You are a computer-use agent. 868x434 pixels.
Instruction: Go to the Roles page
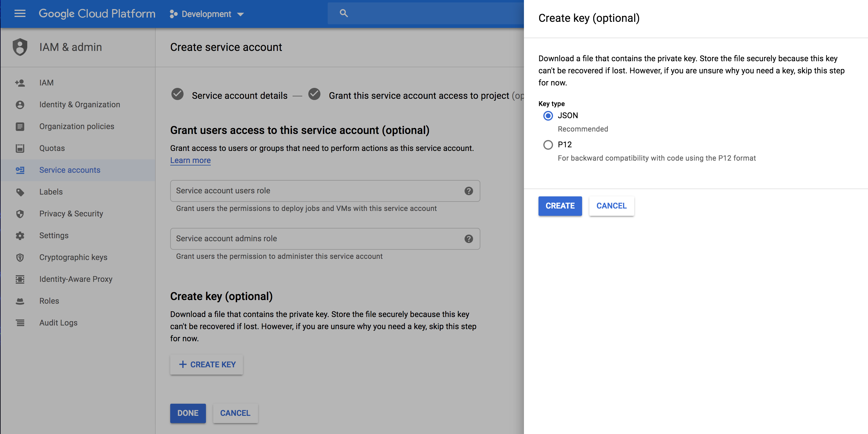pyautogui.click(x=78, y=301)
